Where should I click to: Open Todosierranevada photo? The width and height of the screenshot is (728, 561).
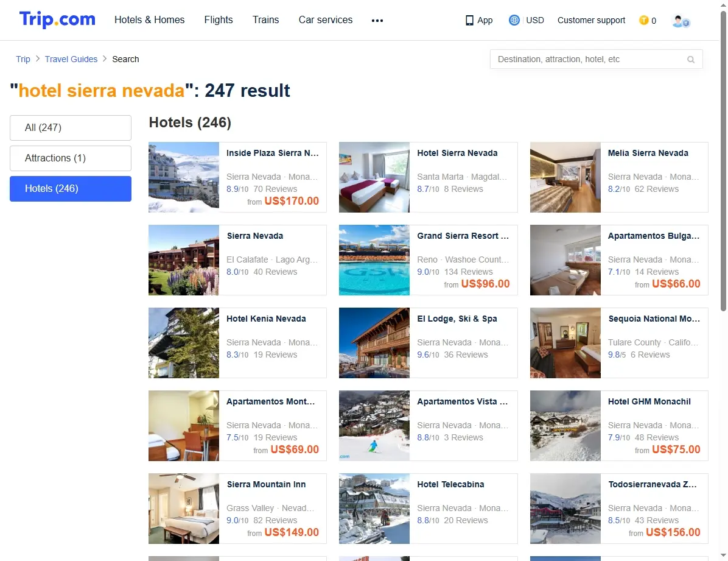click(x=565, y=509)
